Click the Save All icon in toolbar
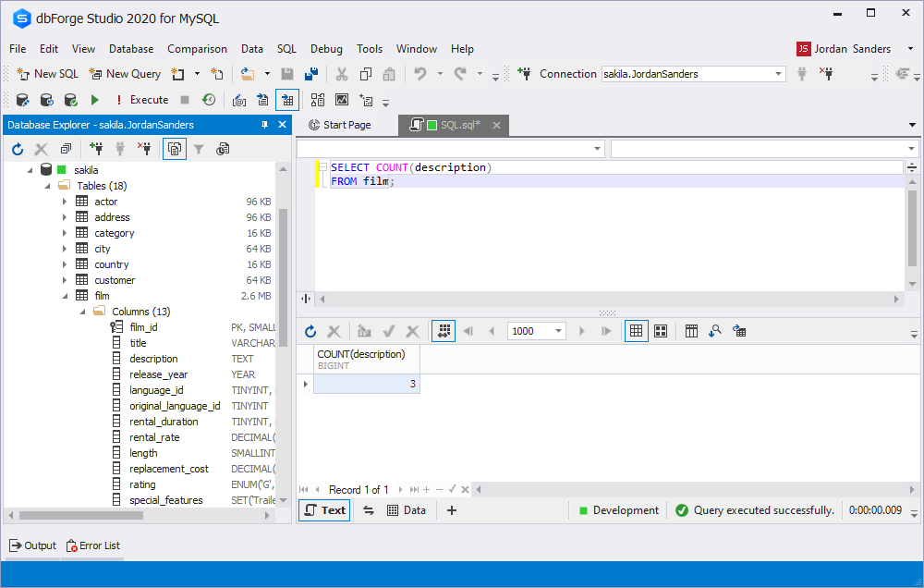 [x=311, y=74]
